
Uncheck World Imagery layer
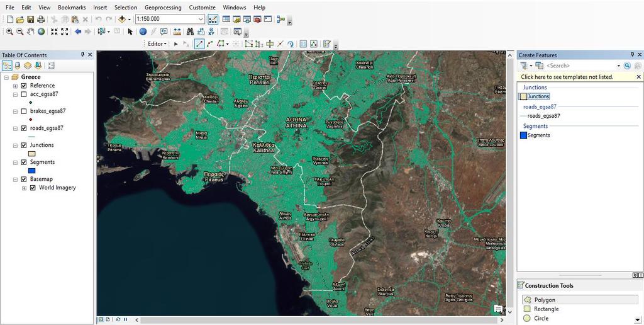[33, 188]
